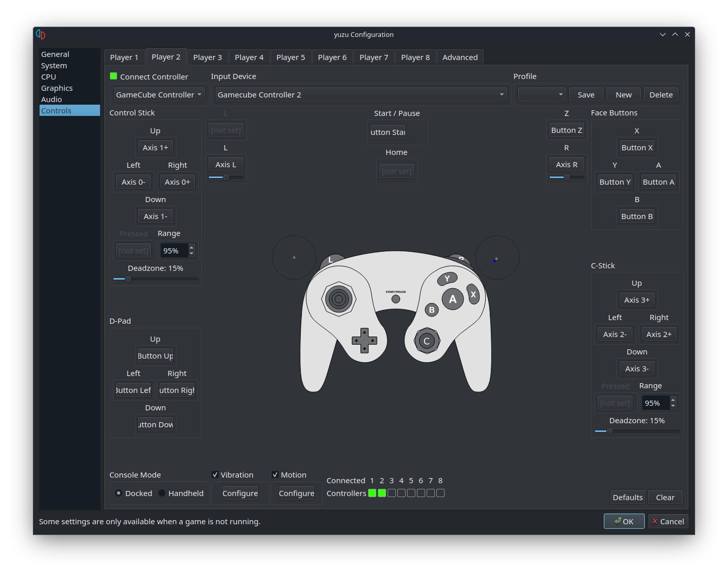Toggle the Connect Controller checkbox
This screenshot has height=574, width=728.
(113, 76)
